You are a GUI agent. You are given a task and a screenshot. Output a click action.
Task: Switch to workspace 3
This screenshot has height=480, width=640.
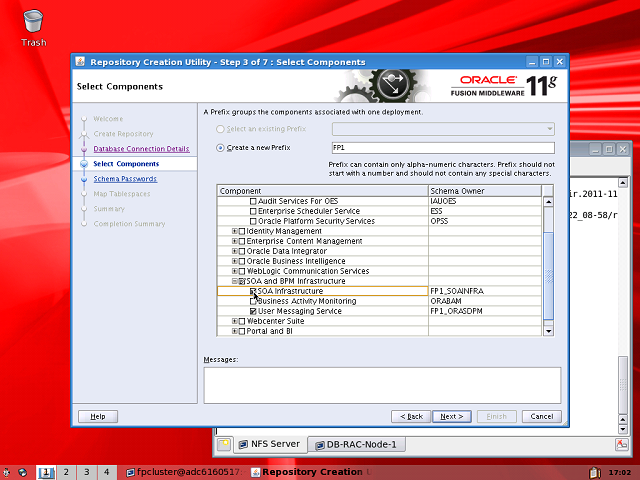pyautogui.click(x=87, y=472)
